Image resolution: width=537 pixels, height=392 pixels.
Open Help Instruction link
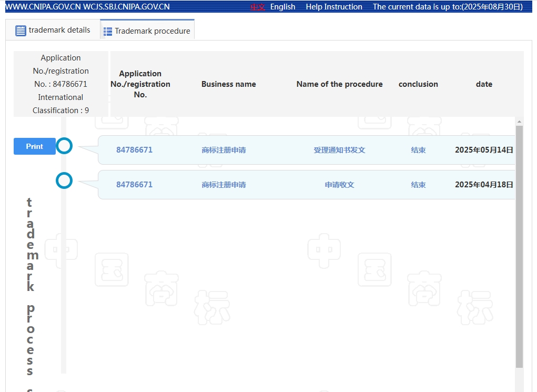(x=334, y=7)
